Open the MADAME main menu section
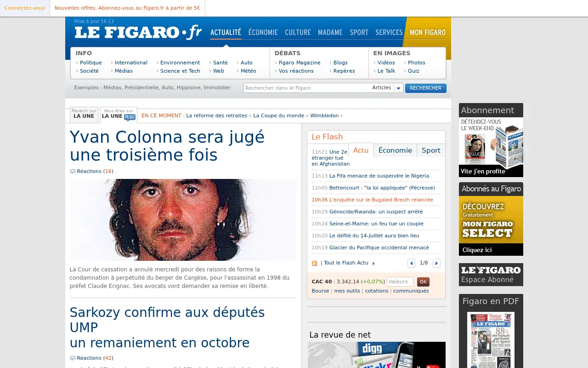Screen dimensions: 588x368 [x=330, y=32]
